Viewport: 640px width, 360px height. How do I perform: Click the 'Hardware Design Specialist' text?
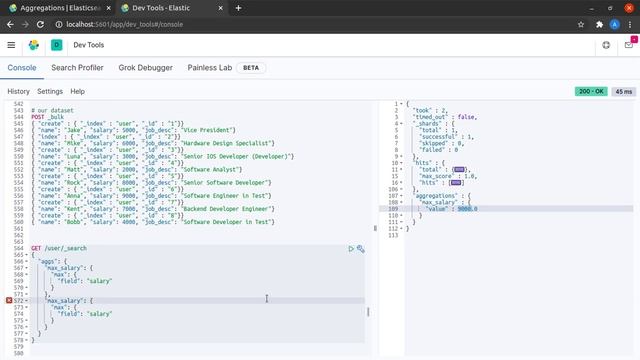[226, 143]
